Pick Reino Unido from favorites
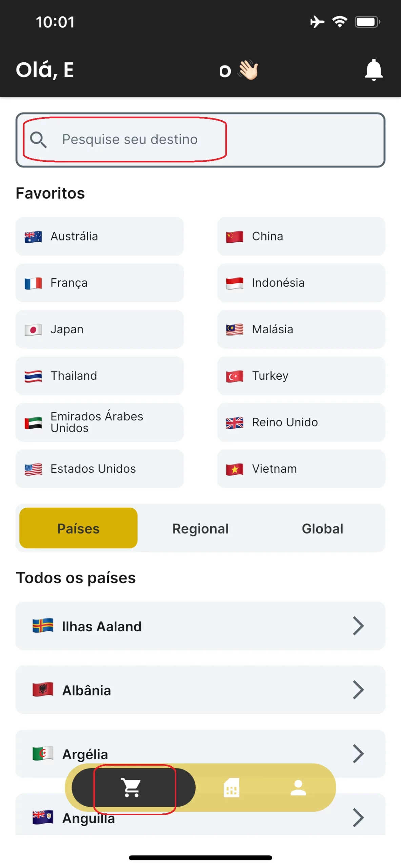 [301, 422]
